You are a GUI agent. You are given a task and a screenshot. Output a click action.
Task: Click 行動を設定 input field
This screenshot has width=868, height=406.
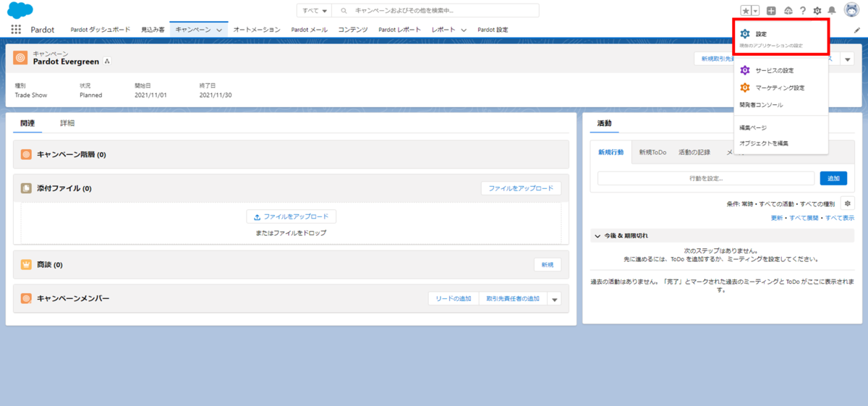click(x=706, y=178)
